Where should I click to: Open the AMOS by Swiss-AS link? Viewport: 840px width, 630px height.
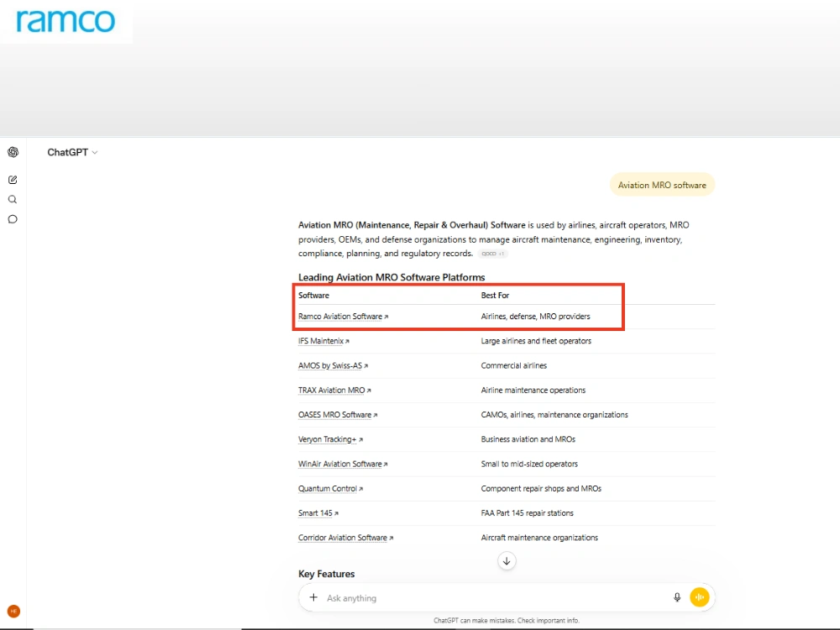click(333, 366)
